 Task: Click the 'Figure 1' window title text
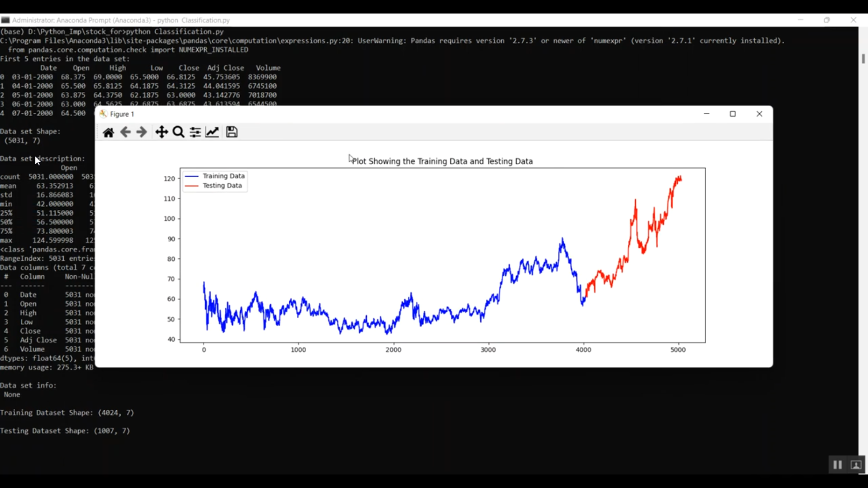[122, 114]
